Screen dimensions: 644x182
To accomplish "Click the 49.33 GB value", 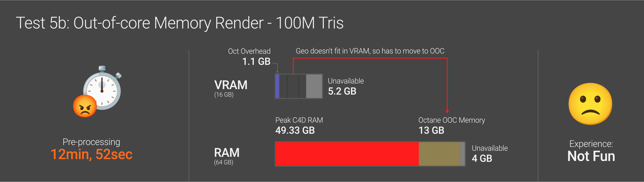I will pos(295,130).
